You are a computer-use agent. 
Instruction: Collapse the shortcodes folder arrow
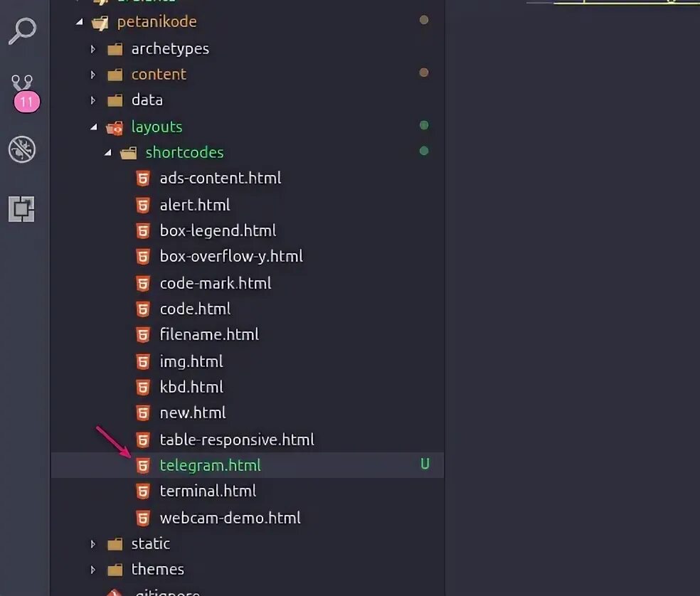[x=108, y=153]
